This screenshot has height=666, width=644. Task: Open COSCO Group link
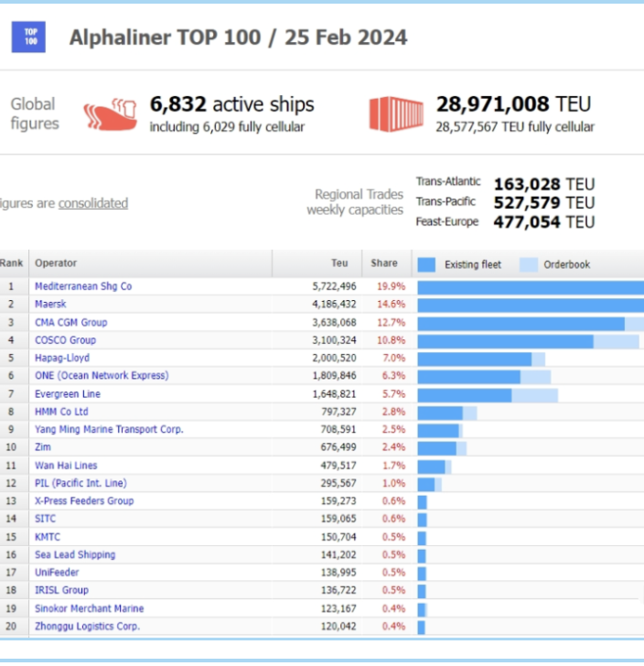point(66,340)
